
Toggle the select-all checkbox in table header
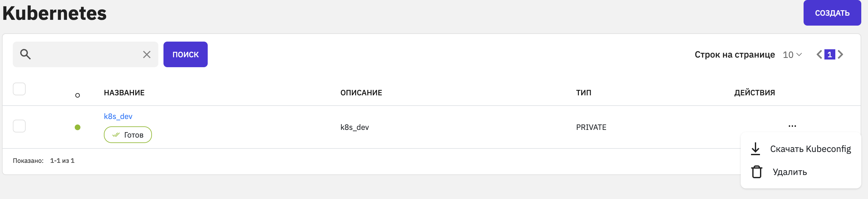coord(19,89)
